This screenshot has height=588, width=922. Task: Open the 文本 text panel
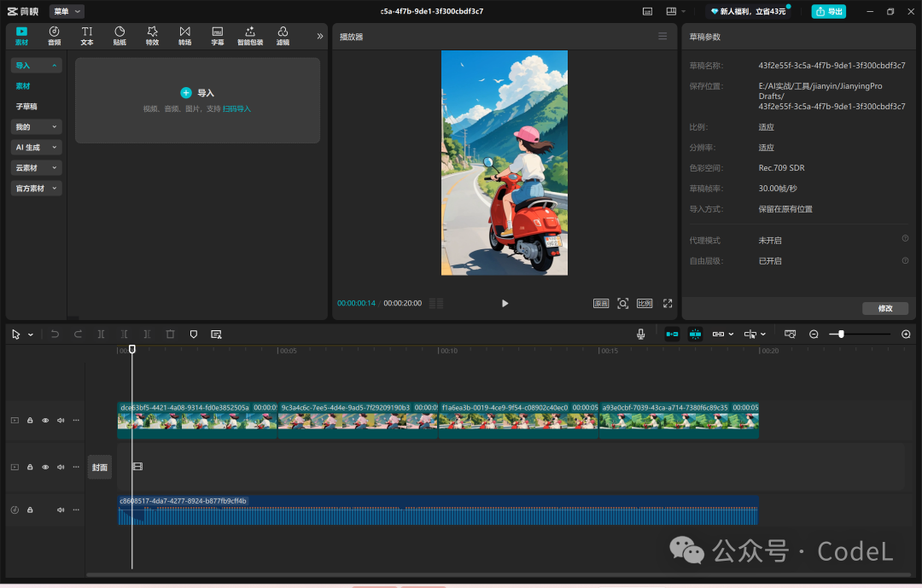coord(87,36)
